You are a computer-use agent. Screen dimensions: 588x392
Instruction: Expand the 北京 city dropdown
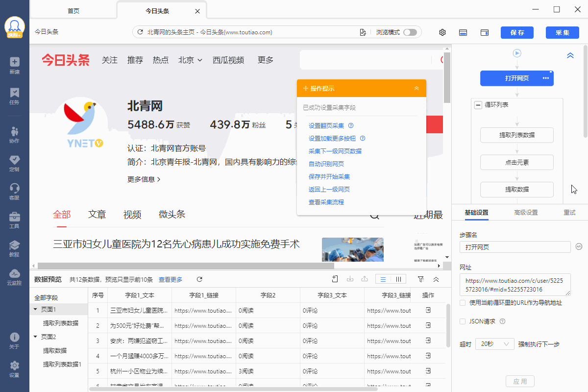pyautogui.click(x=190, y=60)
